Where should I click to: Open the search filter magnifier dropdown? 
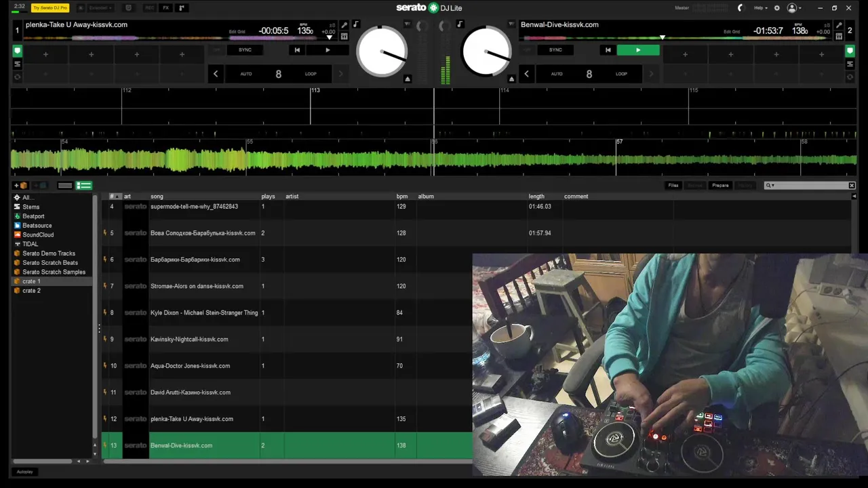point(770,185)
